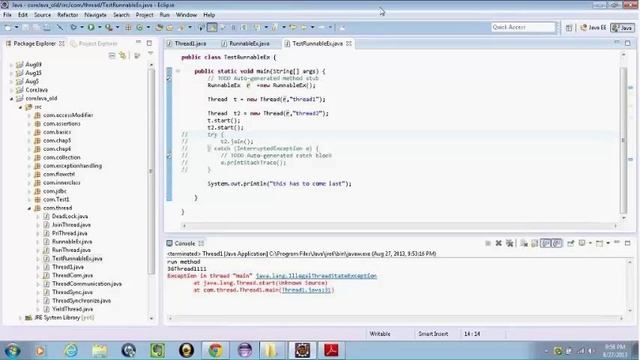This screenshot has width=640, height=360.
Task: Minimize the Console view
Action: coord(617,243)
